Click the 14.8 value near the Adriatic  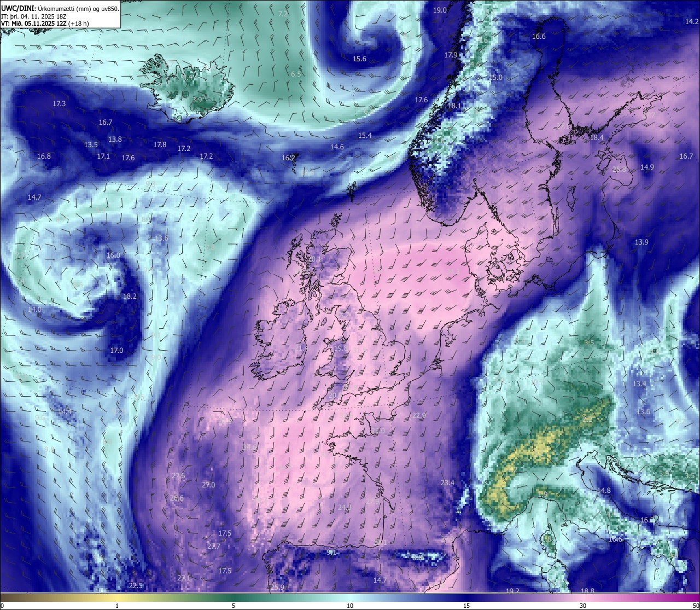(604, 491)
